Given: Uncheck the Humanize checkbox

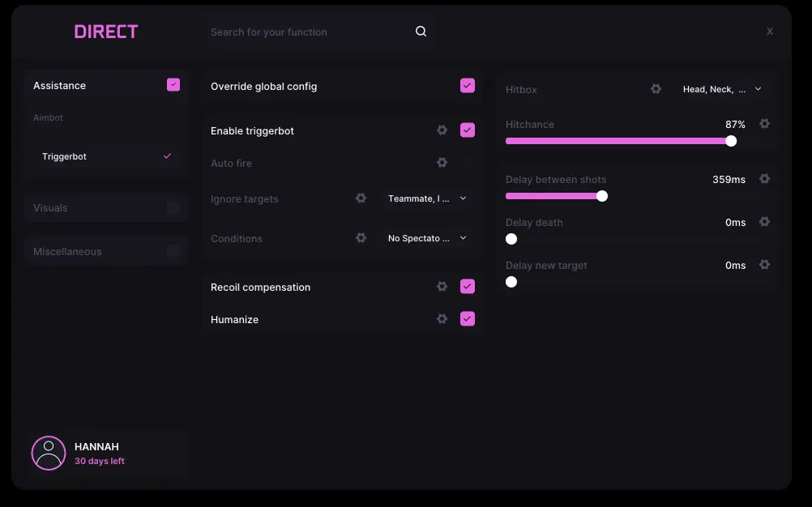Looking at the screenshot, I should tap(468, 319).
